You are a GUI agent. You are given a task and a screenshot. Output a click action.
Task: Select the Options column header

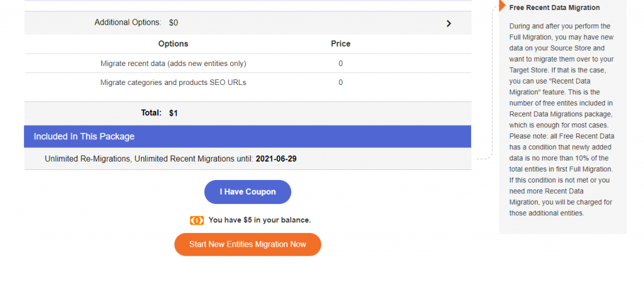174,44
